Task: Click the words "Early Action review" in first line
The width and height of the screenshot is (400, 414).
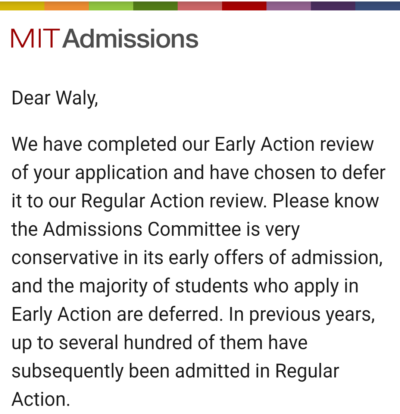Action: (294, 145)
